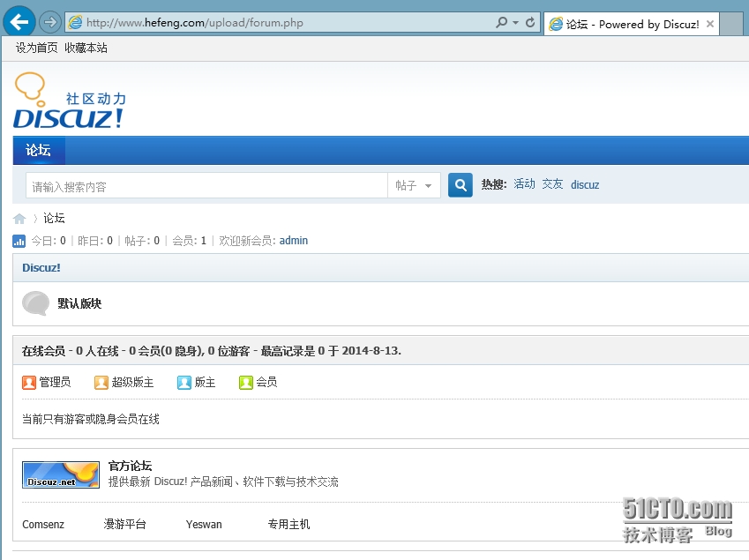Click the 漫游平台 friend link

click(x=124, y=524)
